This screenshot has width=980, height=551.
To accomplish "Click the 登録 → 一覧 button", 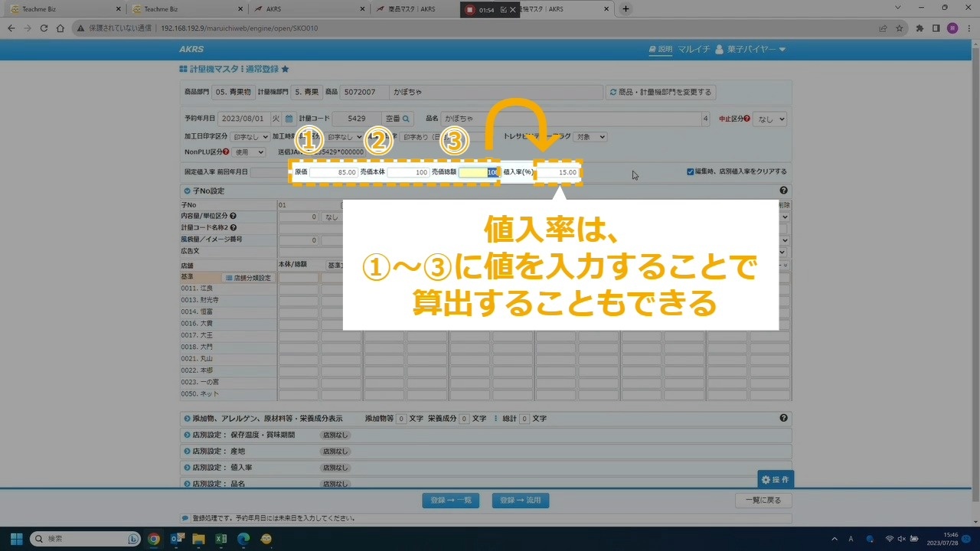I will click(451, 500).
